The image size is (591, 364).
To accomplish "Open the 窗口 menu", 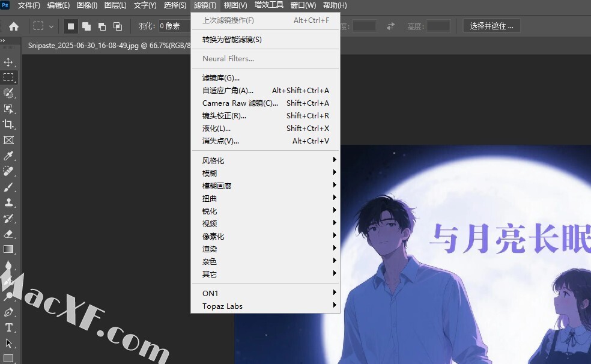I will 303,5.
